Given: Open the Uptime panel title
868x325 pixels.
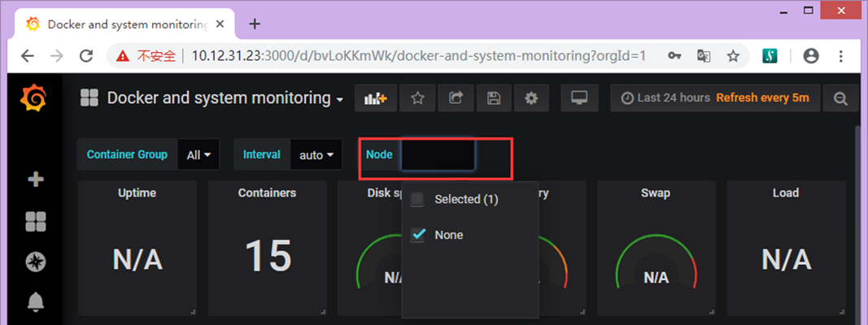Looking at the screenshot, I should coord(137,193).
